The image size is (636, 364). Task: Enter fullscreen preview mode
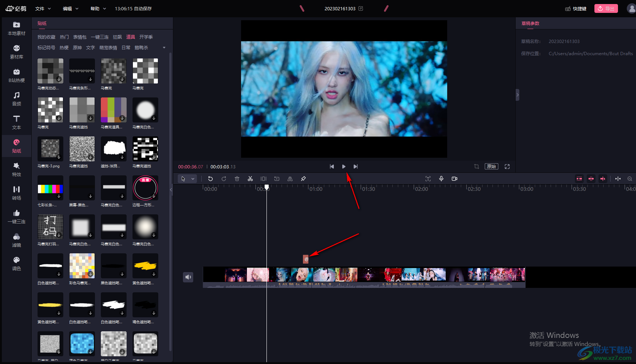click(x=507, y=167)
